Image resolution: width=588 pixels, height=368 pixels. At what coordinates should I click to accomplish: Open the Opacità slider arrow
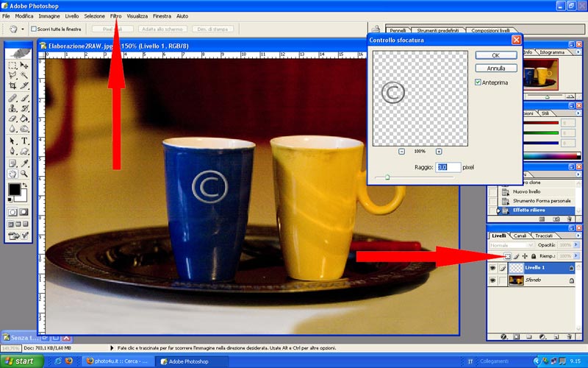pyautogui.click(x=576, y=244)
